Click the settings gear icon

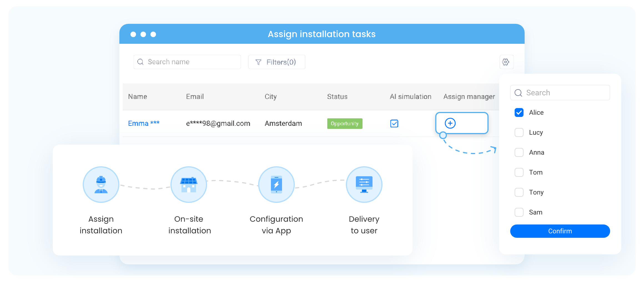[x=506, y=62]
